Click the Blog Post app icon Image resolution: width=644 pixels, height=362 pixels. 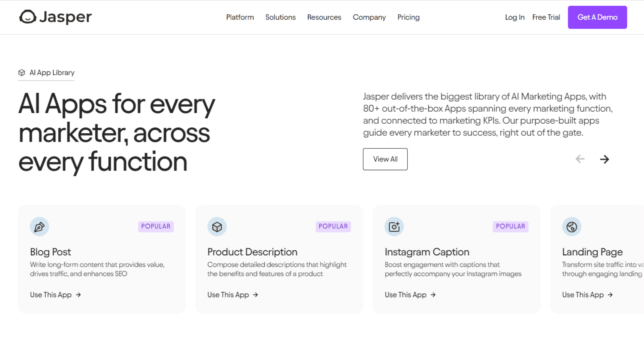tap(39, 226)
